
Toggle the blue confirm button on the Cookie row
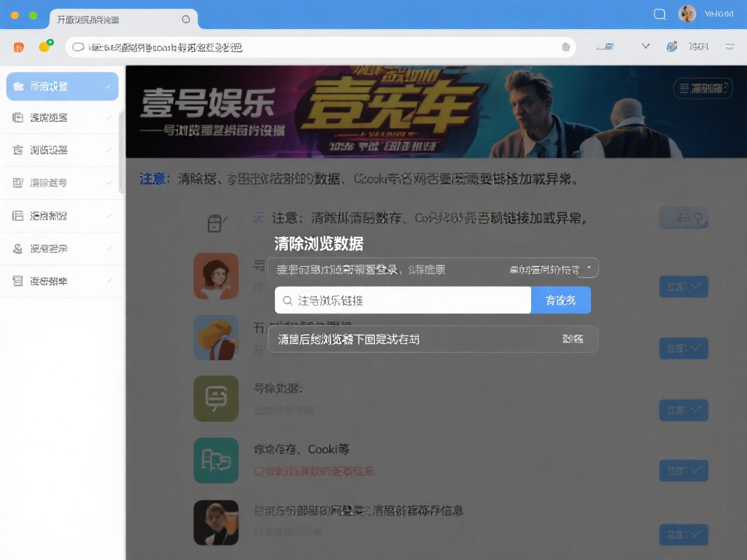684,470
